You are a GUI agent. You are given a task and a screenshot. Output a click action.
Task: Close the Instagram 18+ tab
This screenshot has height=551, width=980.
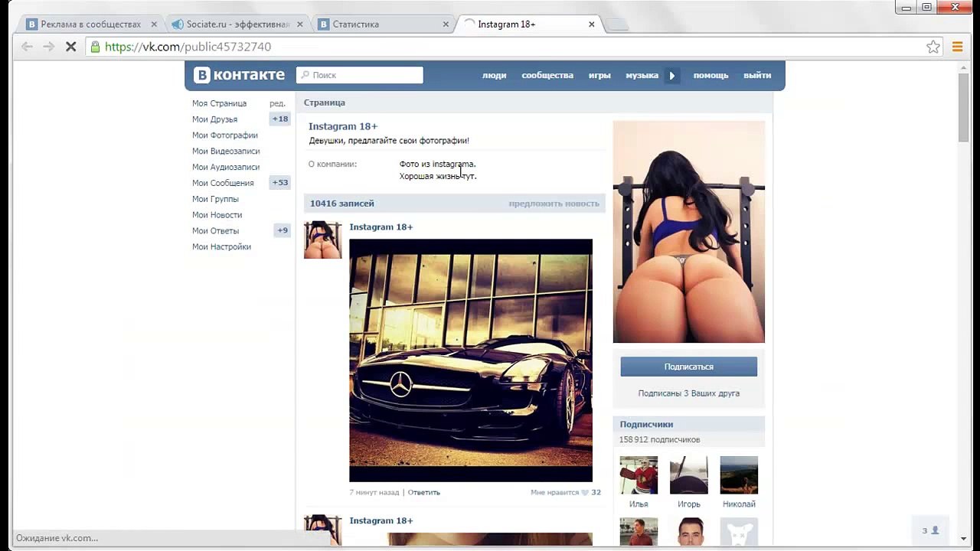coord(592,24)
